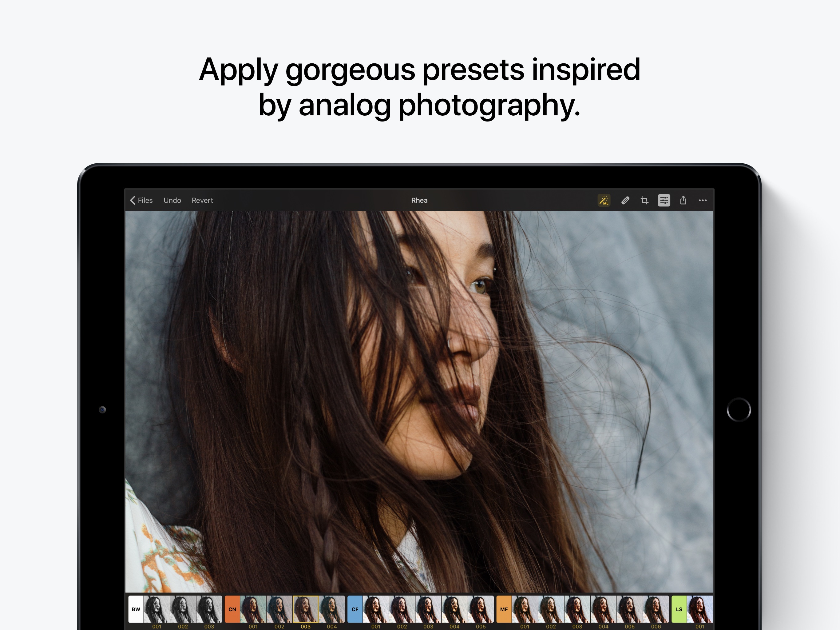
Task: Apply CN 002 preset thumbnail
Action: (279, 609)
